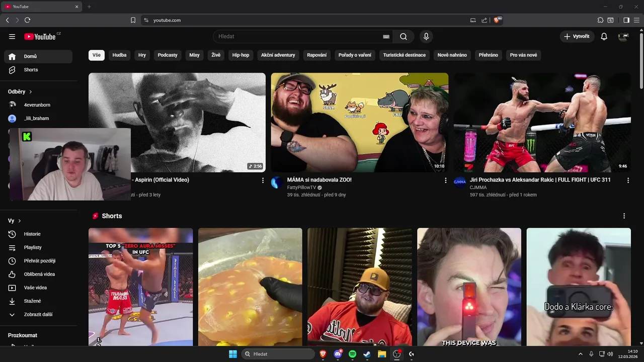
Task: Start voice search with microphone icon
Action: coord(426,36)
